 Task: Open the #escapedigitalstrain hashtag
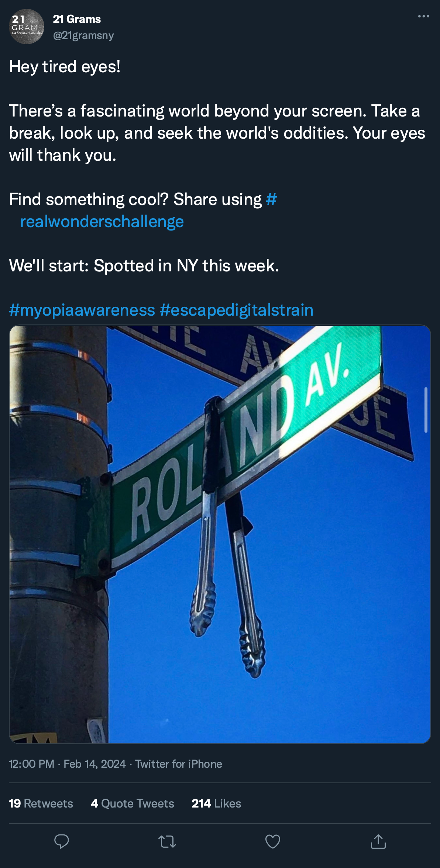point(237,310)
